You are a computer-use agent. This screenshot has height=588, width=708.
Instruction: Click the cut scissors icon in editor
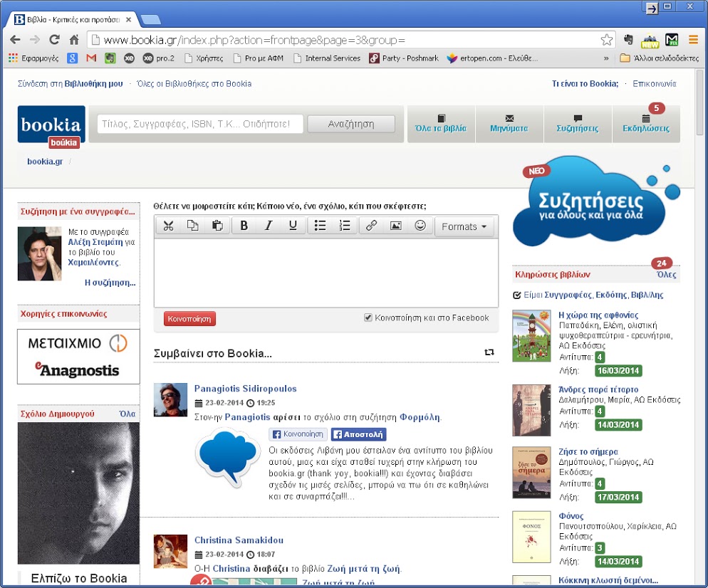(x=168, y=226)
